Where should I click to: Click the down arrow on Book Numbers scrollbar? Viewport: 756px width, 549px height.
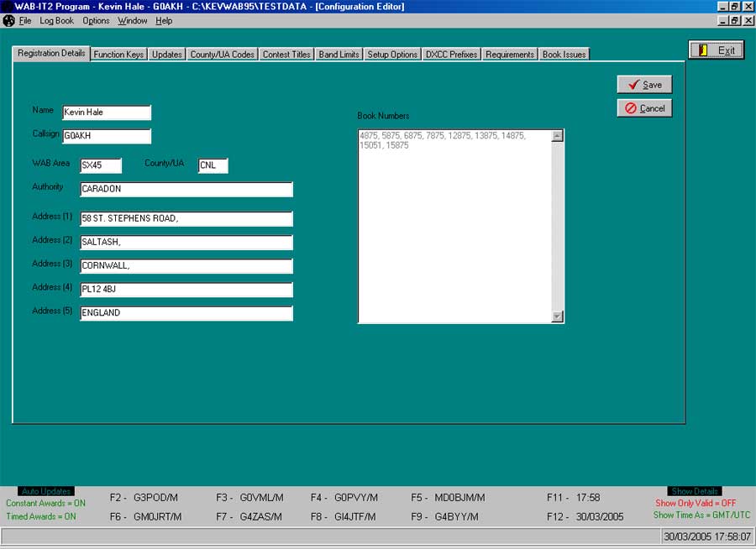tap(556, 316)
